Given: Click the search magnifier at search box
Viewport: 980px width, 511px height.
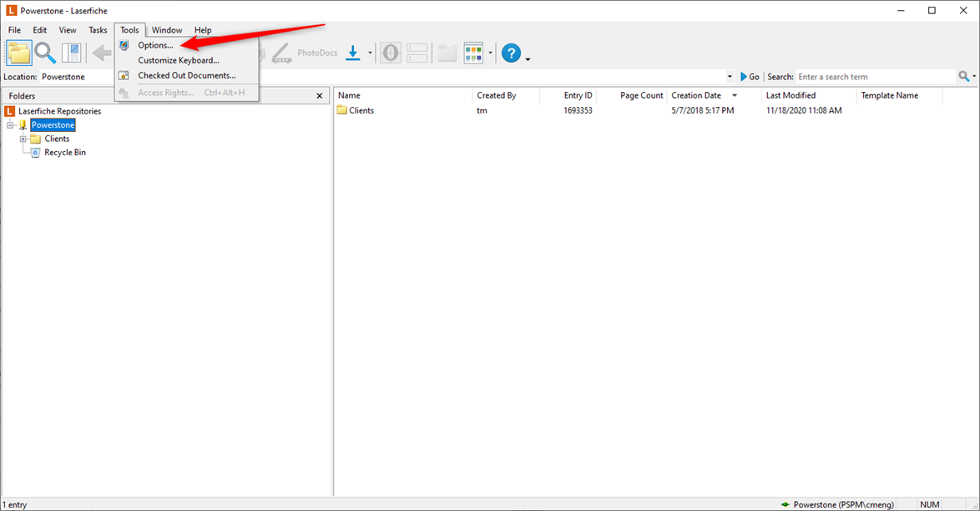Looking at the screenshot, I should 964,76.
